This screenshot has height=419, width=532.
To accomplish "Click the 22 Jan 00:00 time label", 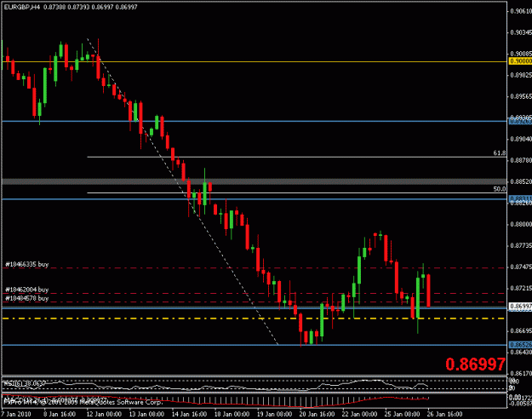I will (359, 414).
